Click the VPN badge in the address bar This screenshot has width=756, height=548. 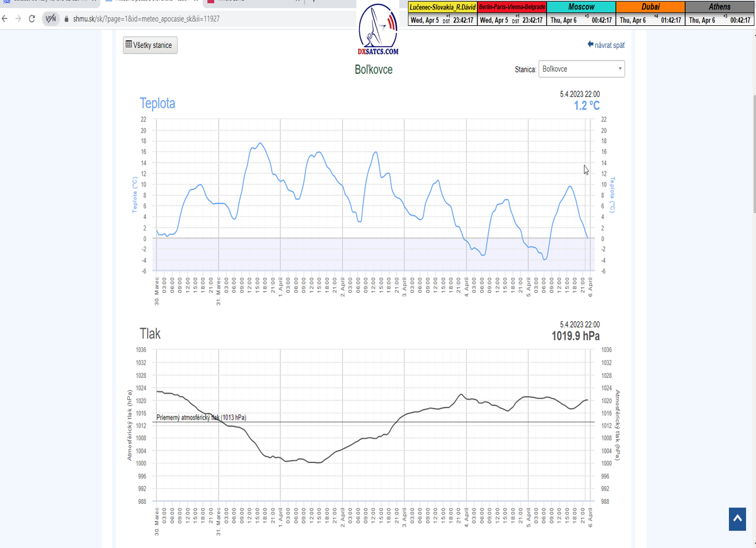click(50, 19)
